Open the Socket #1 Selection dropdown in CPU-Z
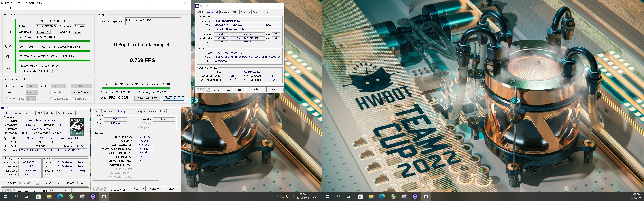Image resolution: width=644 pixels, height=201 pixels. [29, 183]
